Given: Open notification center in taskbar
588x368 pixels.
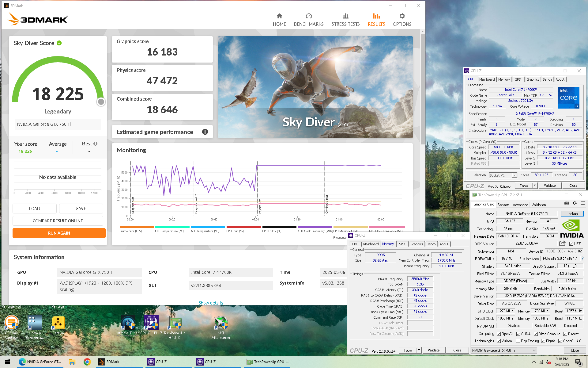Looking at the screenshot, I should [x=579, y=362].
